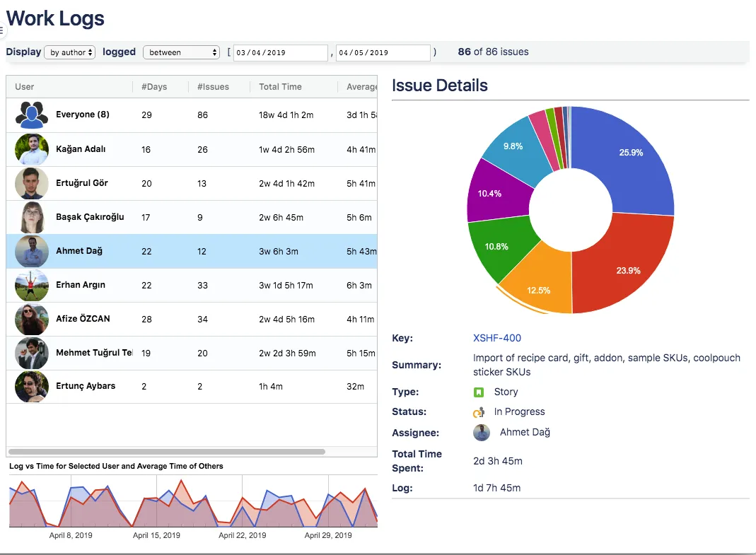Click the Log value 1d 7h 45m

(496, 488)
